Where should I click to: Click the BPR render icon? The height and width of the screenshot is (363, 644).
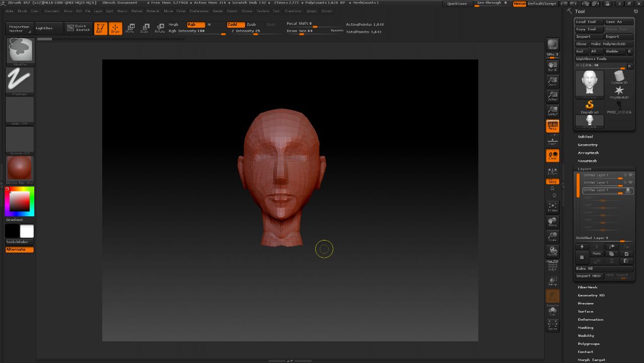[552, 44]
